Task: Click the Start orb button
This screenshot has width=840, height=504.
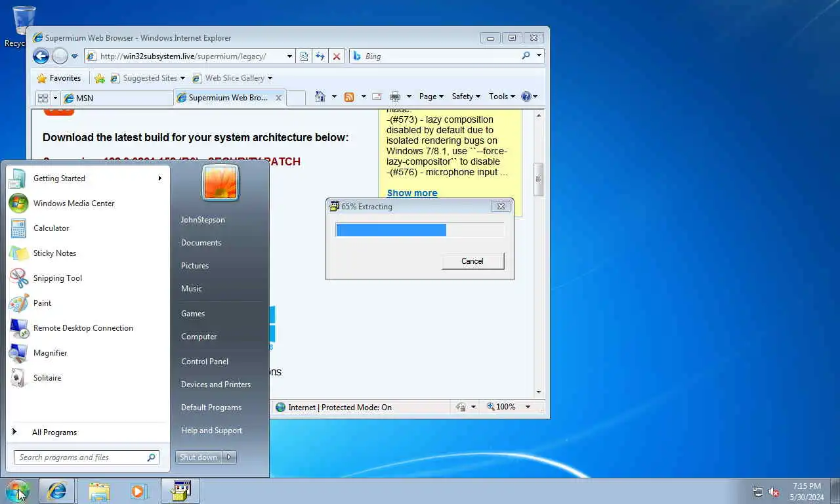Action: coord(17,491)
